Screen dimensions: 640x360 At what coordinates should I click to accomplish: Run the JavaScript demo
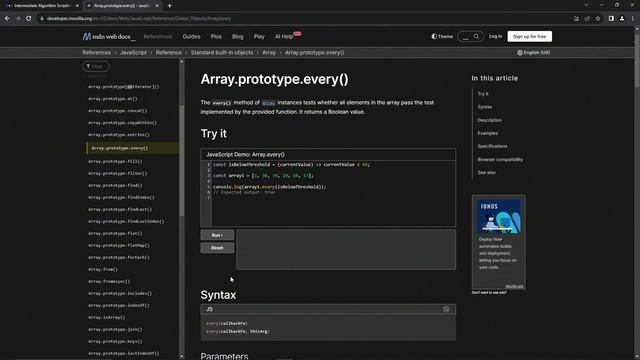click(217, 235)
